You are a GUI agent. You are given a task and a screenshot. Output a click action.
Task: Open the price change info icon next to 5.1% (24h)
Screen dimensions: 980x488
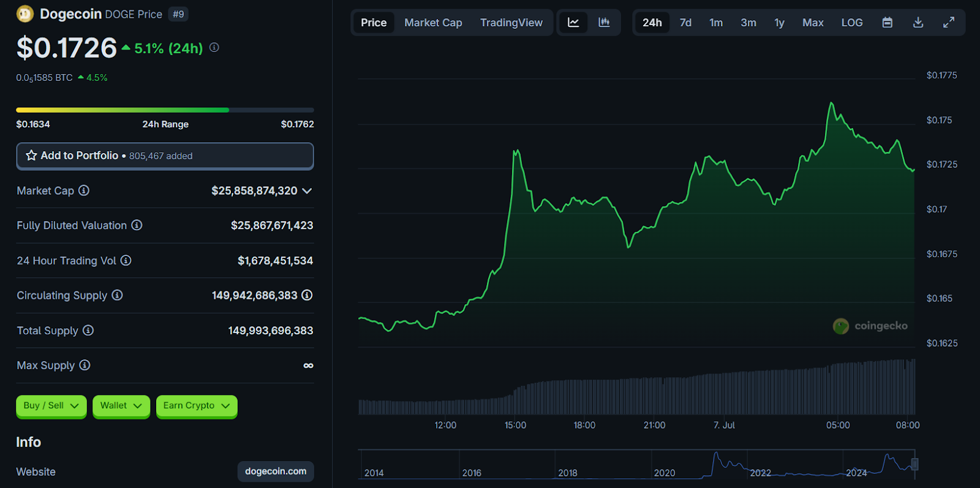point(214,47)
